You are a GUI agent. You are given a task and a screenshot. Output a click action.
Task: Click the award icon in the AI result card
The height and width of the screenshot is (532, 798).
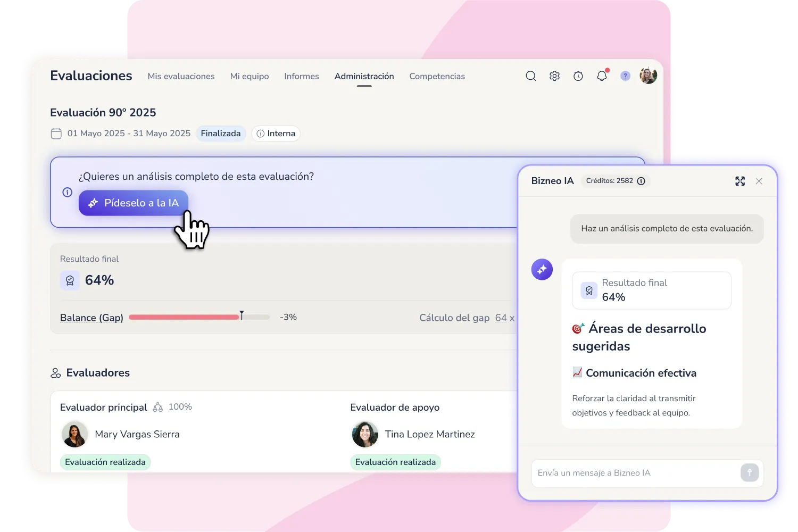tap(589, 290)
